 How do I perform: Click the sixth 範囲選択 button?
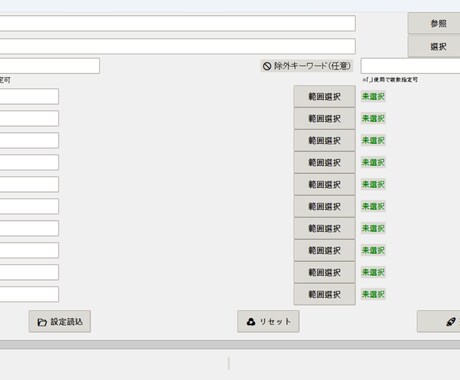point(325,207)
